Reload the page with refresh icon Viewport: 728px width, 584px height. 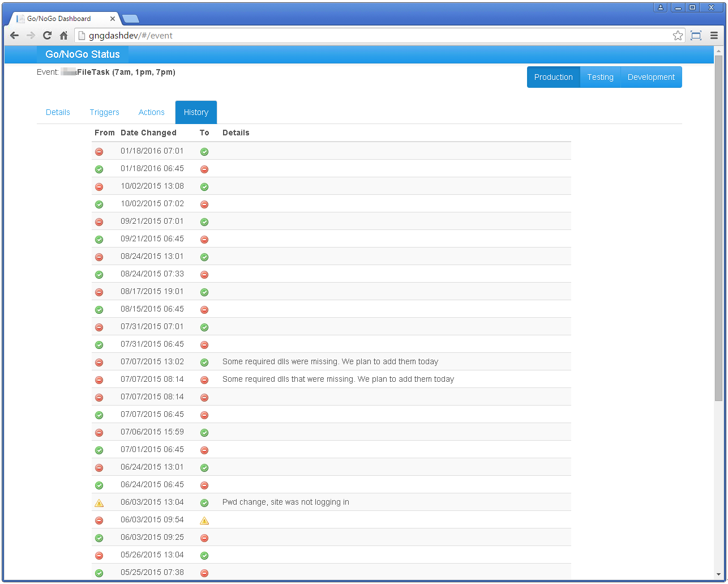coord(48,36)
